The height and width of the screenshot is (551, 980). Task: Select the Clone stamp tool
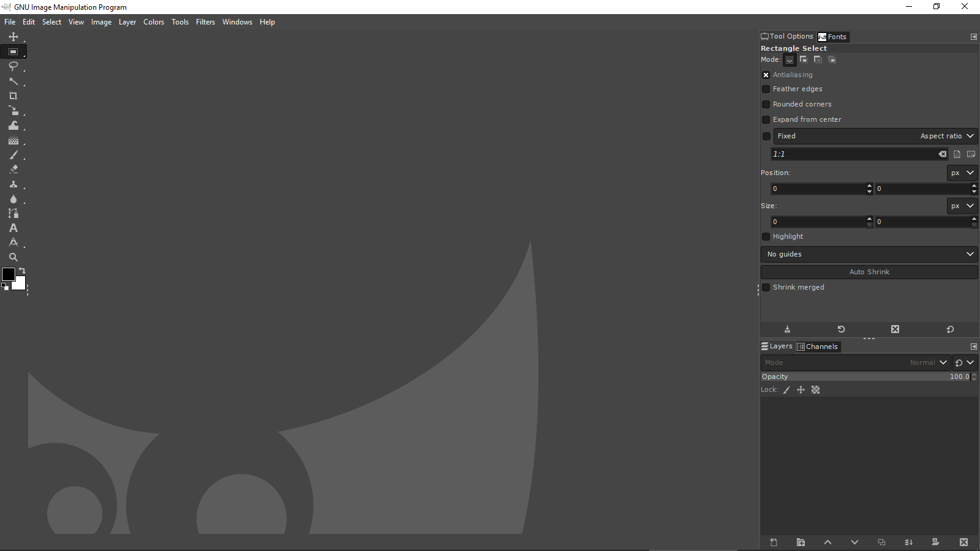click(x=13, y=184)
